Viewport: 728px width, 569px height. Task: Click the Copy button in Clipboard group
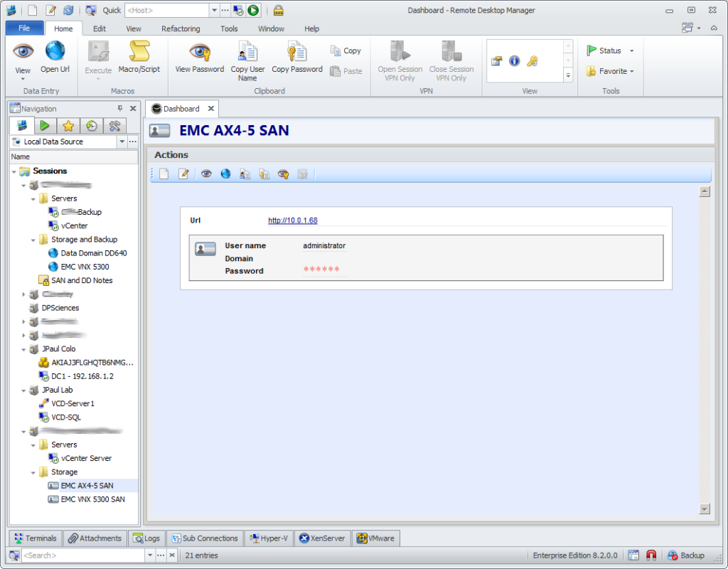(x=346, y=50)
